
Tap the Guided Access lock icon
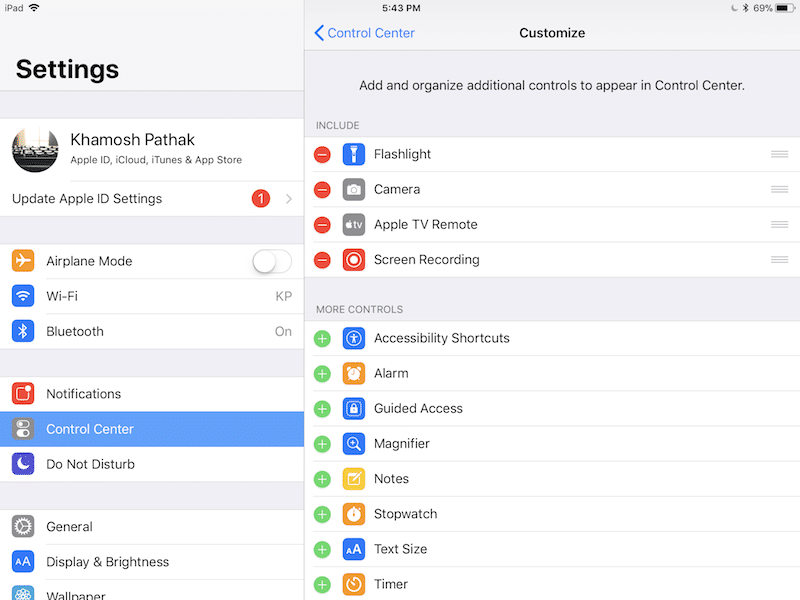tap(354, 408)
